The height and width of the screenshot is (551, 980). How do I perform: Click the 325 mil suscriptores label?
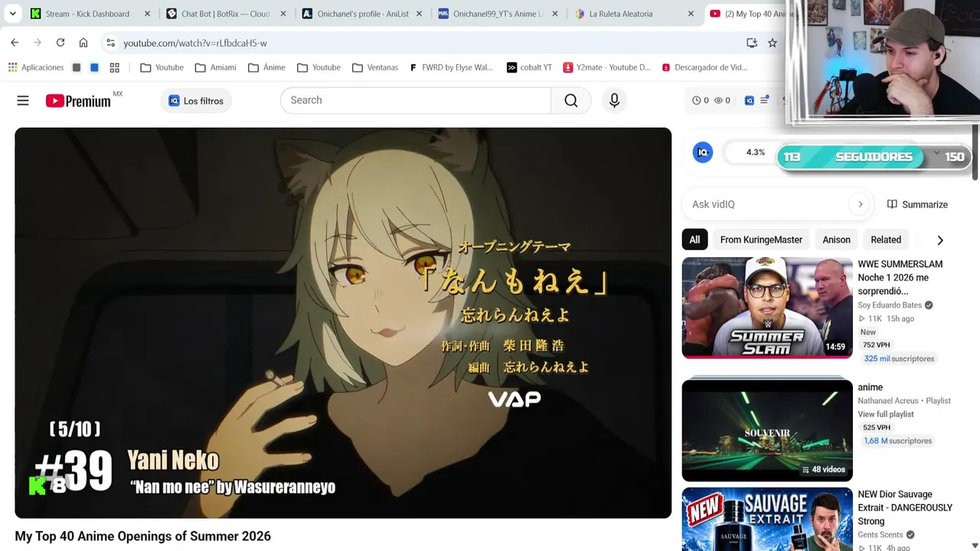(900, 359)
